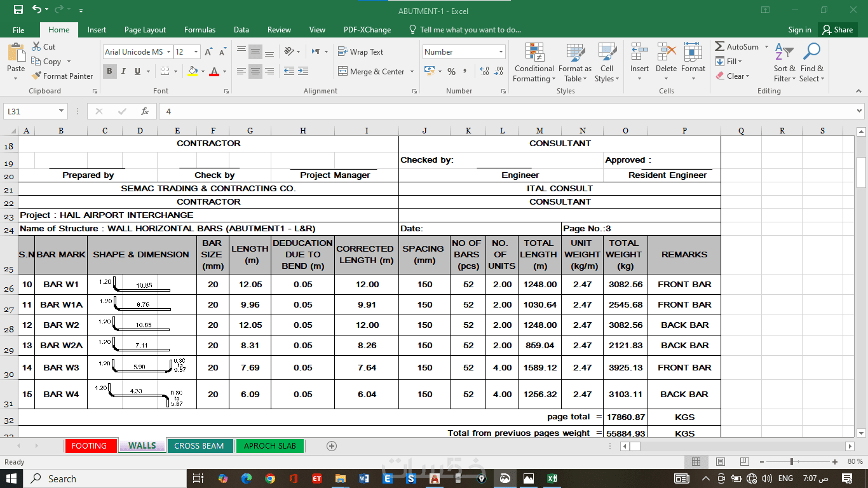This screenshot has width=868, height=488.
Task: Click the zoom slider in status bar
Action: pos(791,462)
